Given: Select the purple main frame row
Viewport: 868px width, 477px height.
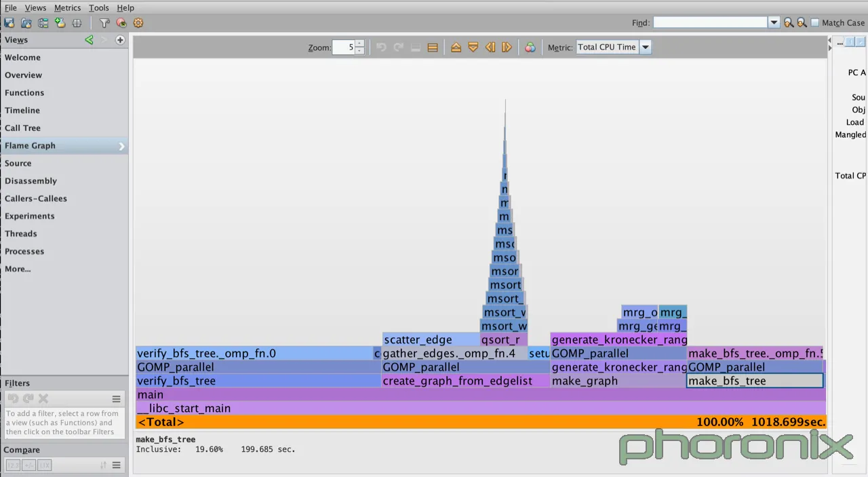Looking at the screenshot, I should point(481,394).
